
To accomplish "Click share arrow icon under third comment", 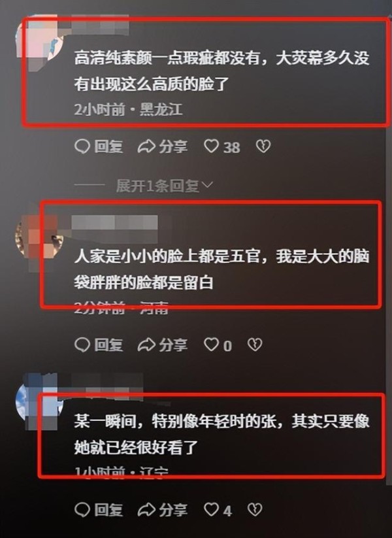I will click(x=146, y=510).
